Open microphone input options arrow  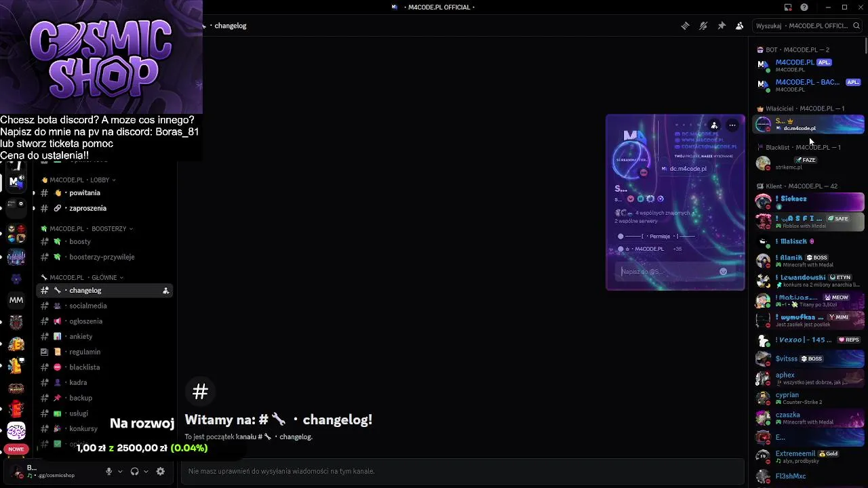[120, 472]
